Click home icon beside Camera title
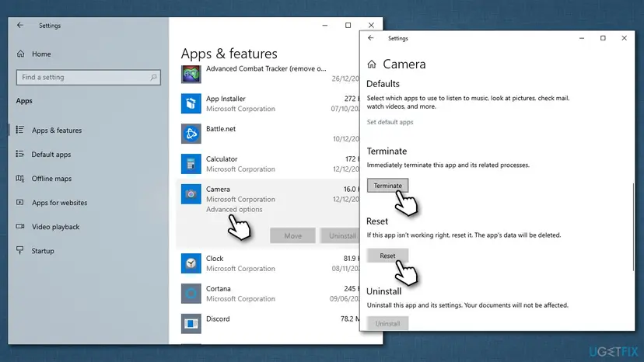Screen dimensions: 644x362 pos(372,64)
